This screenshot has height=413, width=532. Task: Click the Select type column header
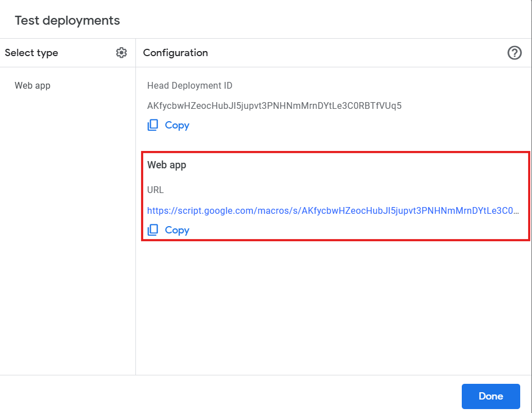31,53
